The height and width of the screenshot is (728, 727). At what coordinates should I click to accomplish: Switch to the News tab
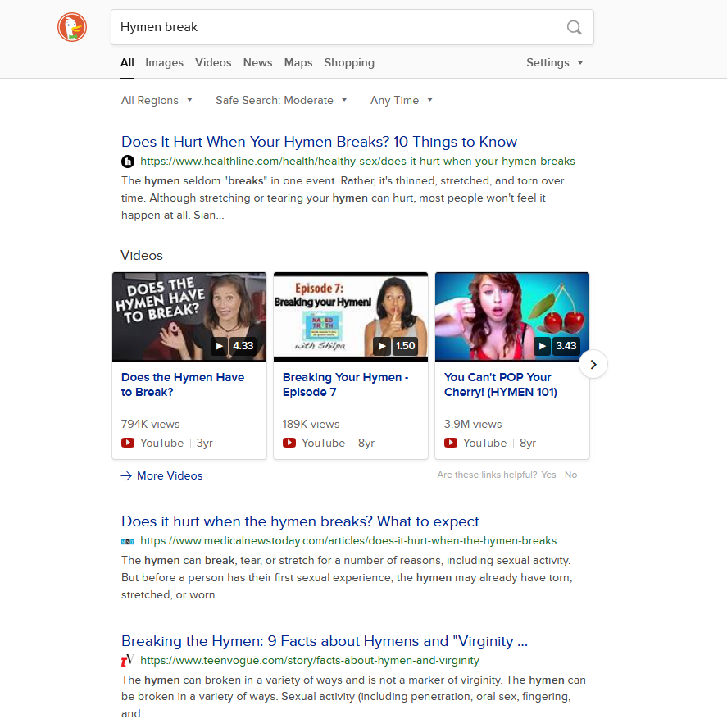[x=257, y=62]
